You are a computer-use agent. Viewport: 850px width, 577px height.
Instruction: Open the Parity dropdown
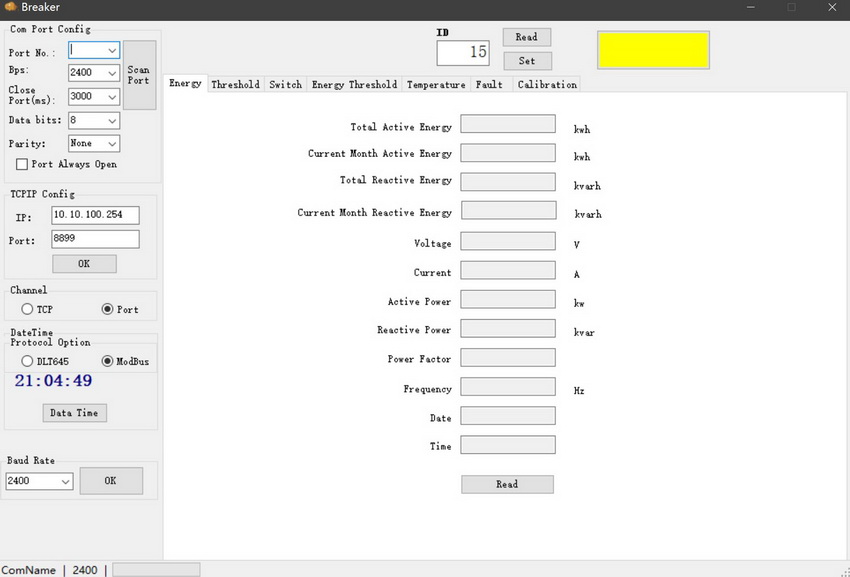pyautogui.click(x=111, y=144)
